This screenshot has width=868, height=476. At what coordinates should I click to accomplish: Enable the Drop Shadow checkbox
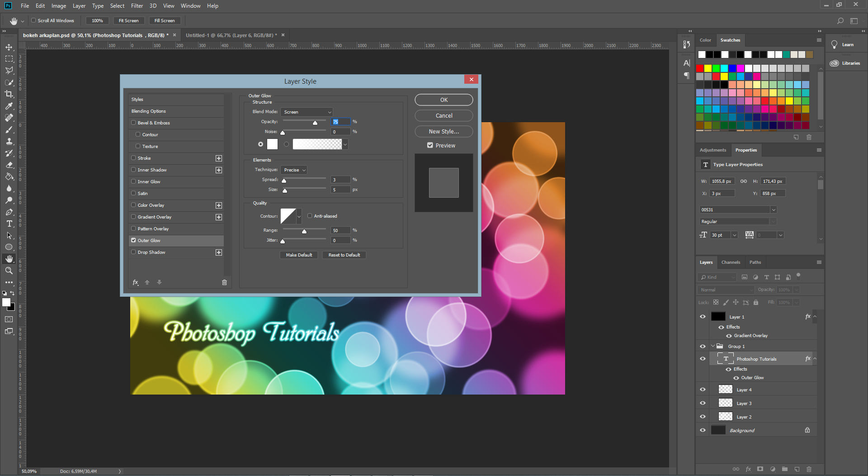133,252
